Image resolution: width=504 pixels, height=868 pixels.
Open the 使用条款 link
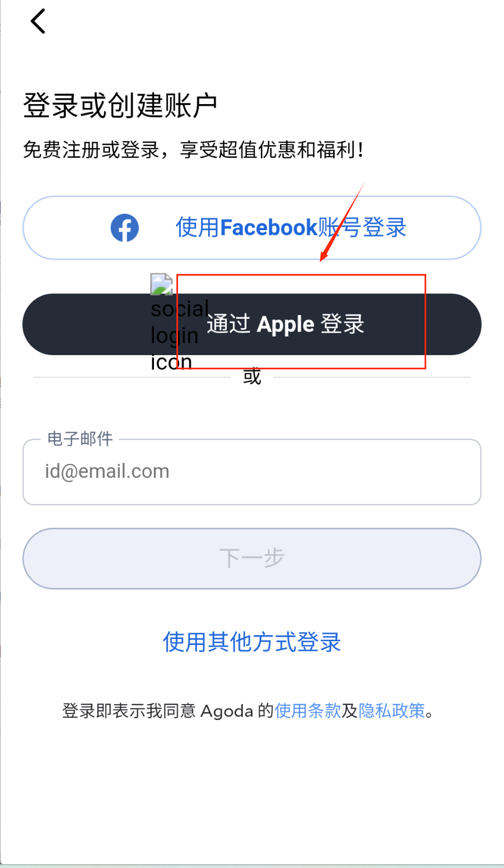(308, 711)
